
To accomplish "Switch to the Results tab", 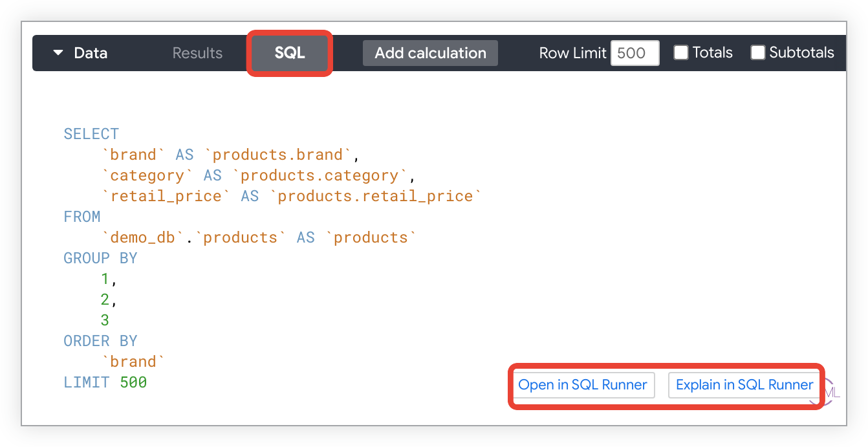I will [x=197, y=53].
